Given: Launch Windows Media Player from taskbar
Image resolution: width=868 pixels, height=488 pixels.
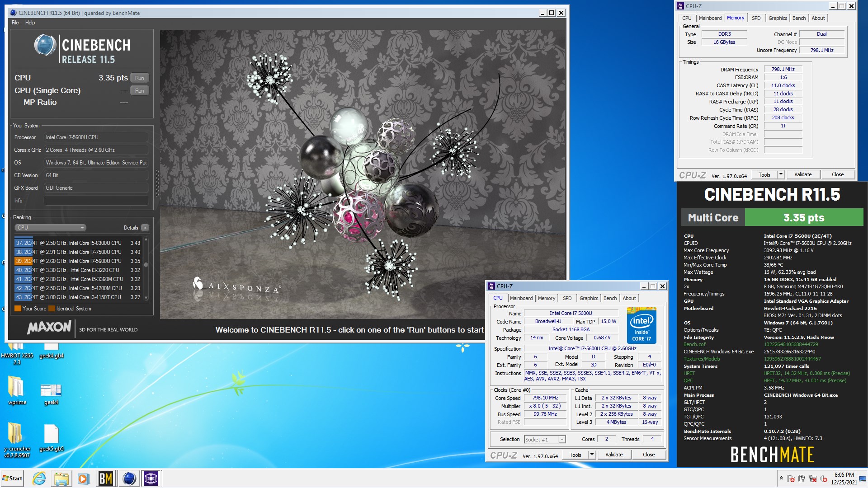Looking at the screenshot, I should (83, 478).
